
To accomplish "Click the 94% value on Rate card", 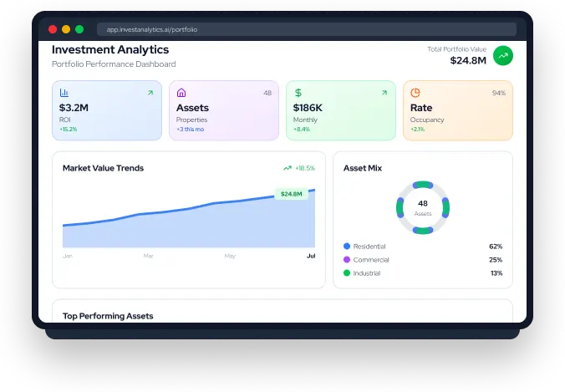I will 499,93.
